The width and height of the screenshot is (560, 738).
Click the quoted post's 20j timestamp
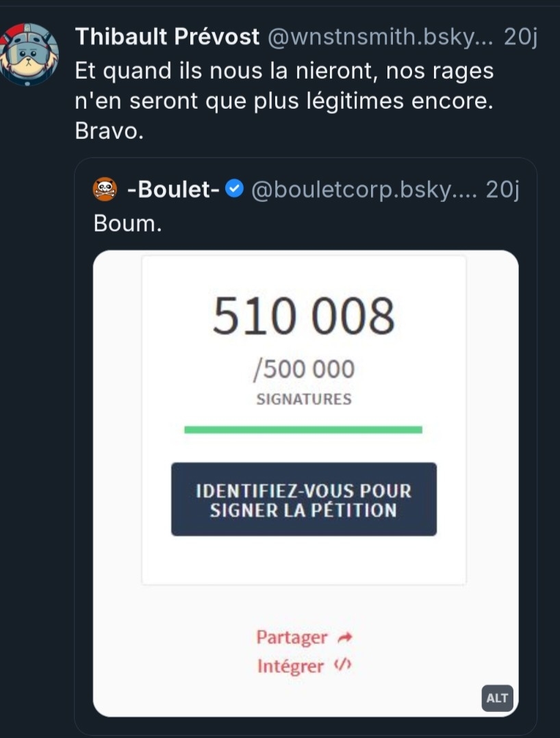click(502, 190)
